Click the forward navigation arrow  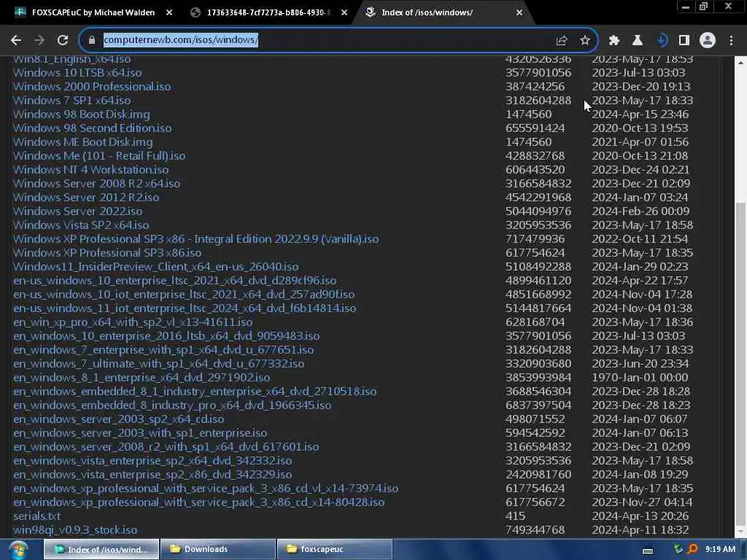pyautogui.click(x=39, y=41)
